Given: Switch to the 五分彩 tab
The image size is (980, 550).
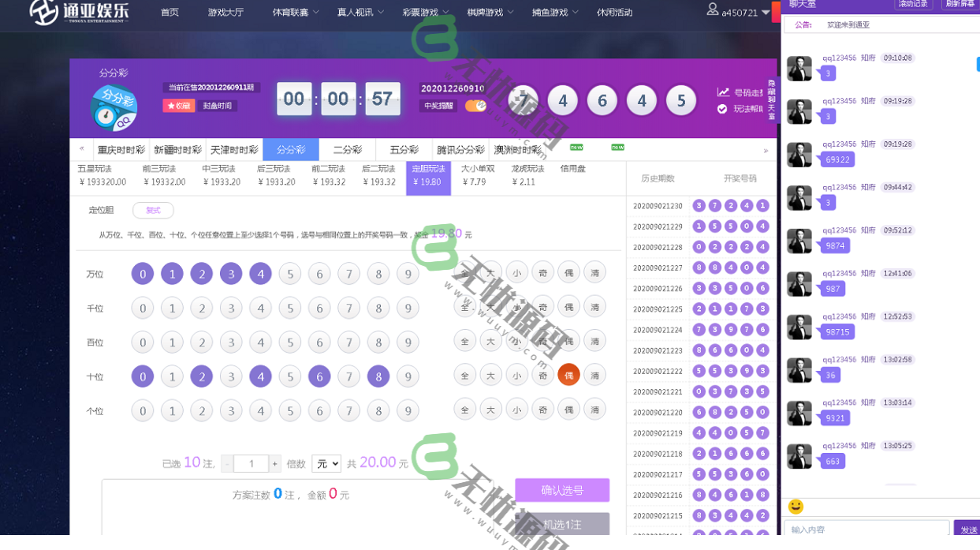Looking at the screenshot, I should pos(404,149).
